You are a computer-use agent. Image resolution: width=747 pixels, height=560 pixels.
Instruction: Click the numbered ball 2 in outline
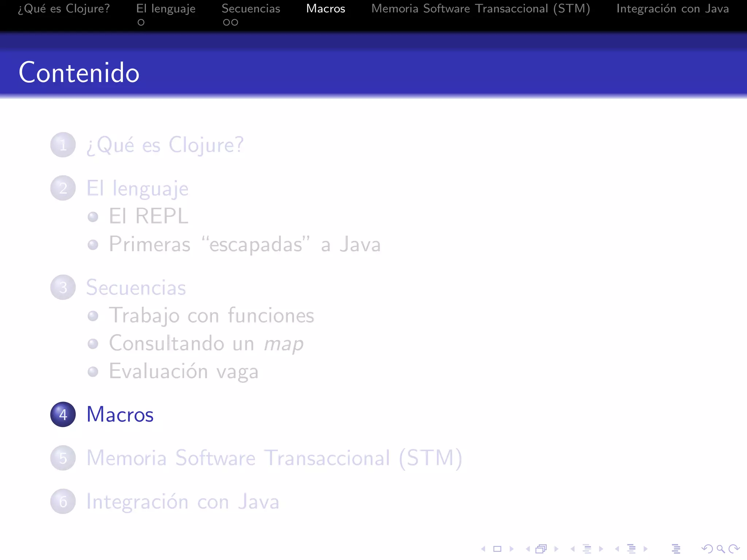pyautogui.click(x=63, y=188)
